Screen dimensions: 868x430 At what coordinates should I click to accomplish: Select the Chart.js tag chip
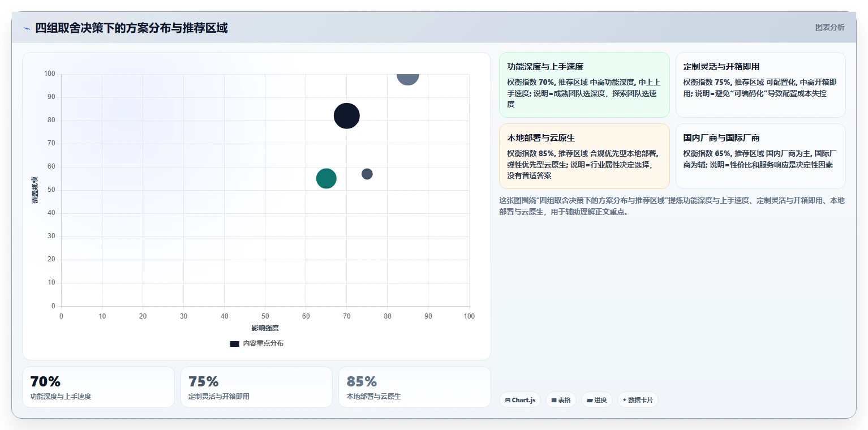coord(520,400)
